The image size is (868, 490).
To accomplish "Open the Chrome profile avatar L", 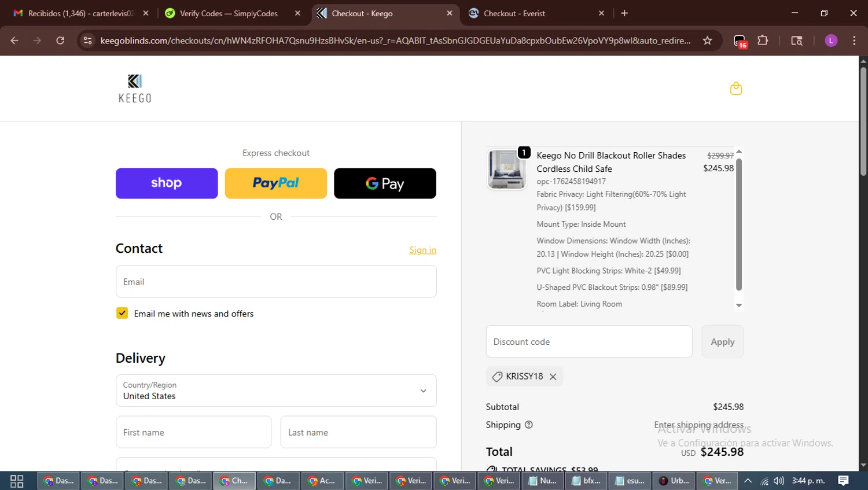I will 831,40.
